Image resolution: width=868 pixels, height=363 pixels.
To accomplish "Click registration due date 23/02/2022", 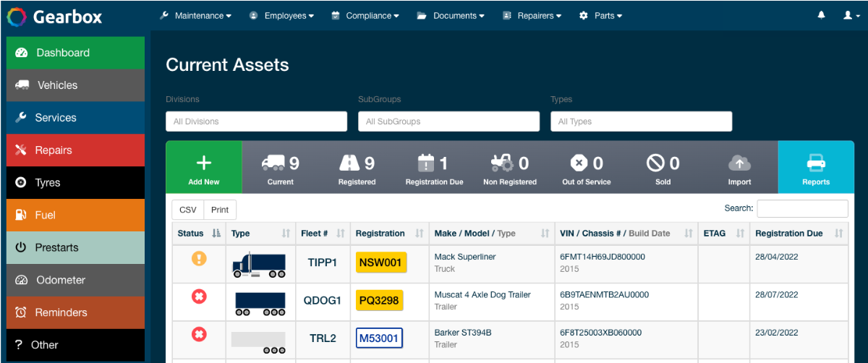I will (x=777, y=333).
